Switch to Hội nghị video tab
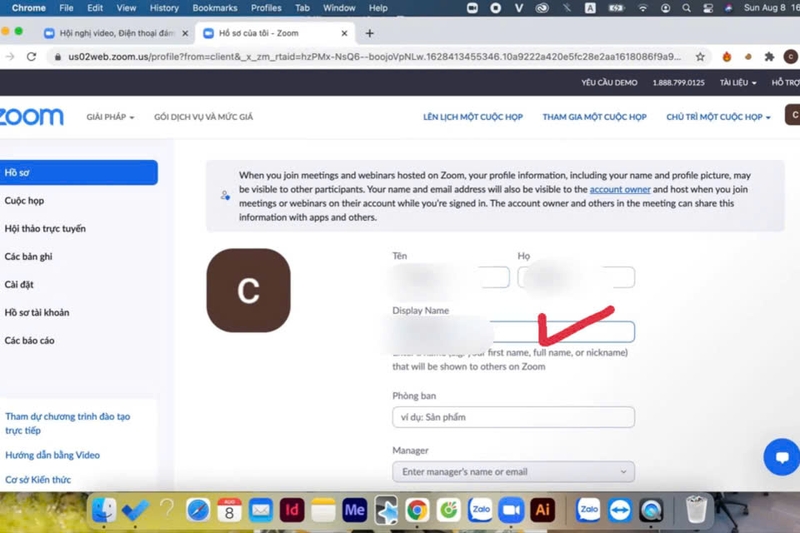Image resolution: width=800 pixels, height=533 pixels. coord(117,33)
